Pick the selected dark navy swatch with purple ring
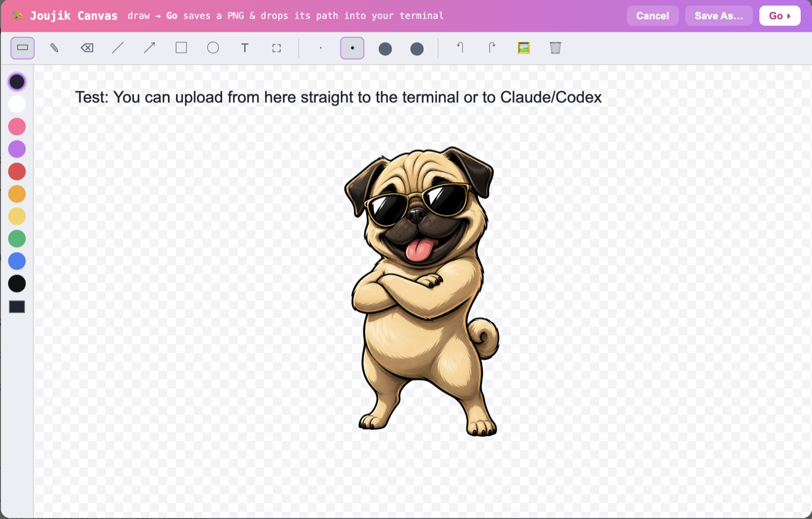Screen dimensions: 812x519 pyautogui.click(x=17, y=82)
